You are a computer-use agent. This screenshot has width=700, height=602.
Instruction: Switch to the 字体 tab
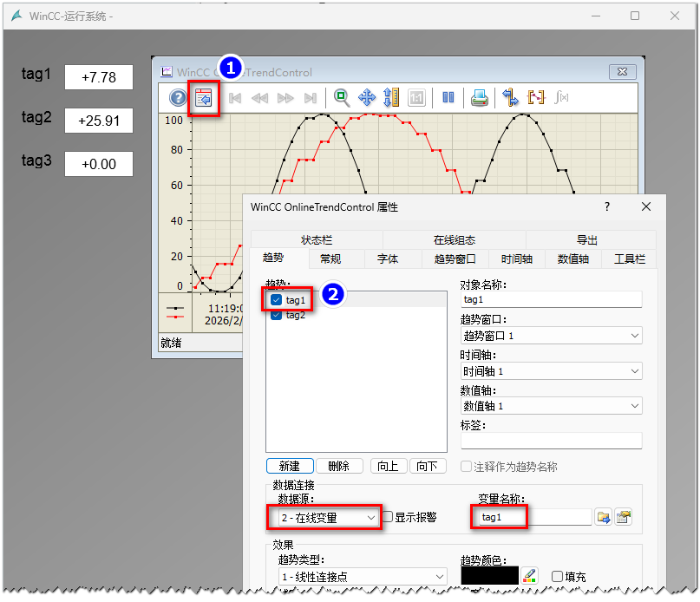(388, 258)
